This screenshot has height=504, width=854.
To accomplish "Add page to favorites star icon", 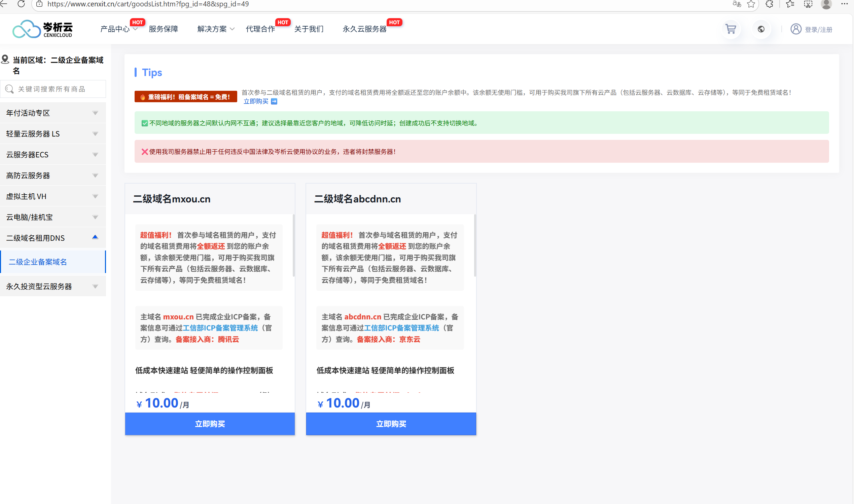I will pos(751,4).
